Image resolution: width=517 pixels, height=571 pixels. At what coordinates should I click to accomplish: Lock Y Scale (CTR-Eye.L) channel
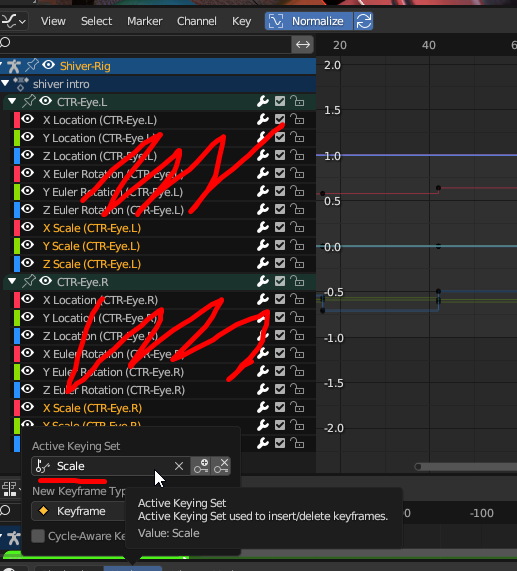click(x=297, y=245)
